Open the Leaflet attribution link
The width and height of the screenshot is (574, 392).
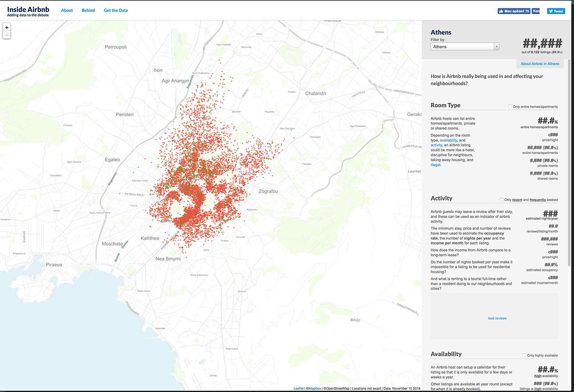(299, 388)
